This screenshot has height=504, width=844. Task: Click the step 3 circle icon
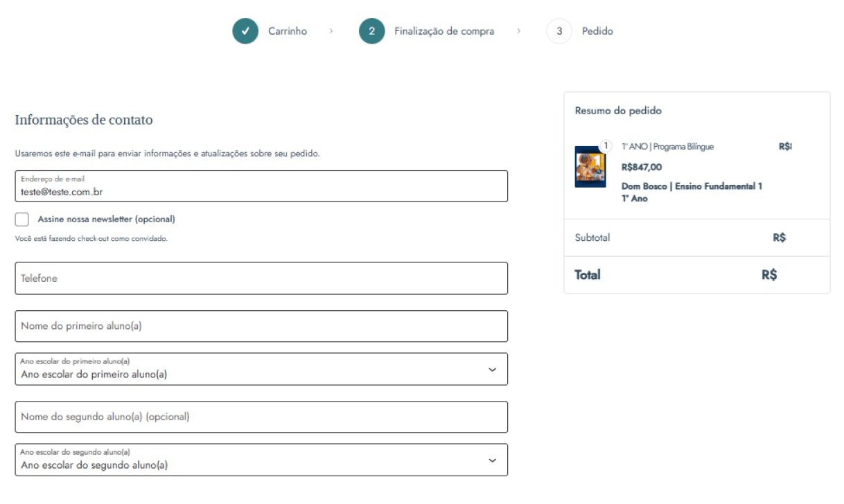[x=559, y=31]
